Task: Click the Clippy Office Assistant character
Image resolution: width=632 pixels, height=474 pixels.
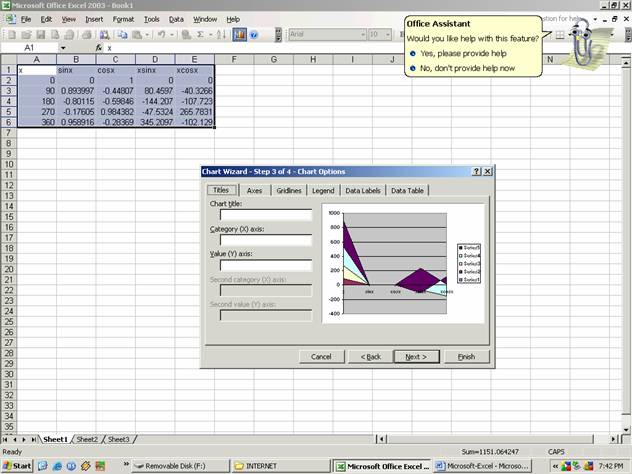Action: click(580, 43)
